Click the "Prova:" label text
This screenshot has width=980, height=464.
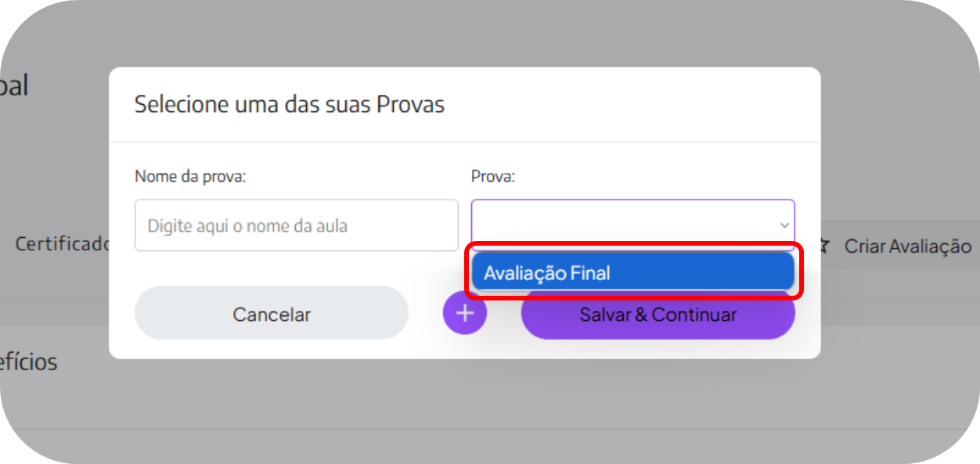[493, 177]
